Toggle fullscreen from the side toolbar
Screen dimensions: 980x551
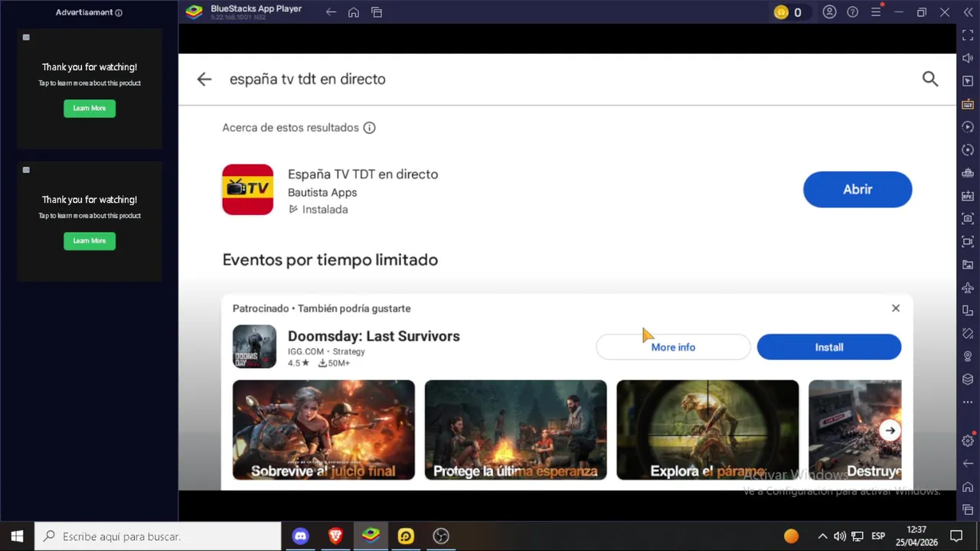click(x=968, y=35)
